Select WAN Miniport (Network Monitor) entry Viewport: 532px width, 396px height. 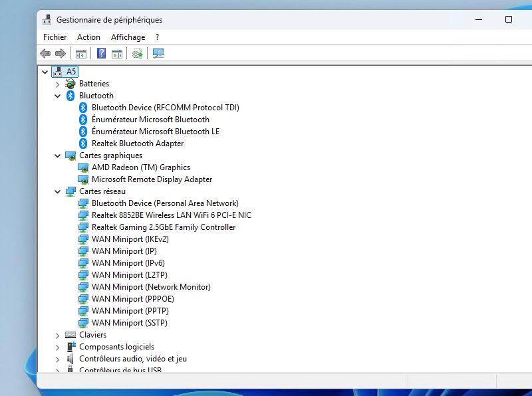coord(151,287)
